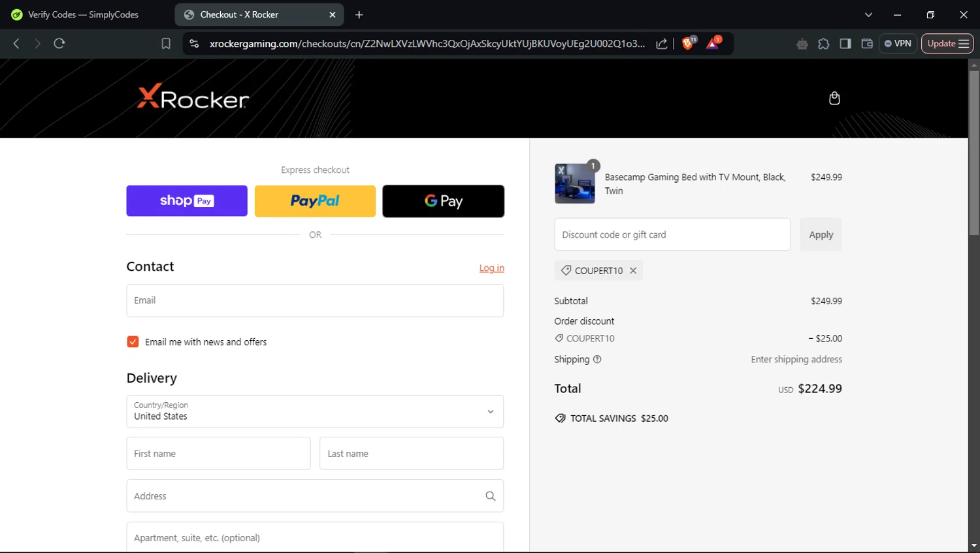Remove the COUPERT10 discount code
The width and height of the screenshot is (980, 553).
(x=633, y=270)
